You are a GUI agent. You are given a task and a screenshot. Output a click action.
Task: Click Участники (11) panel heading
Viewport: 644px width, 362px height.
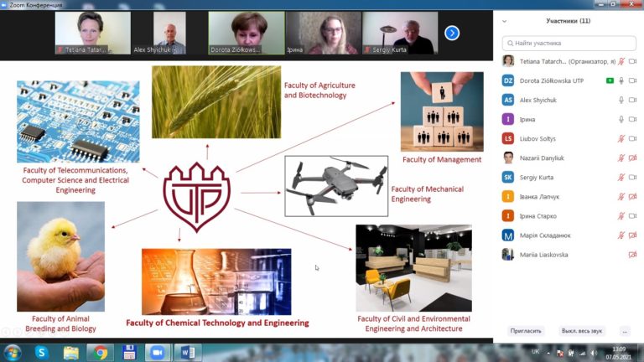(x=568, y=21)
